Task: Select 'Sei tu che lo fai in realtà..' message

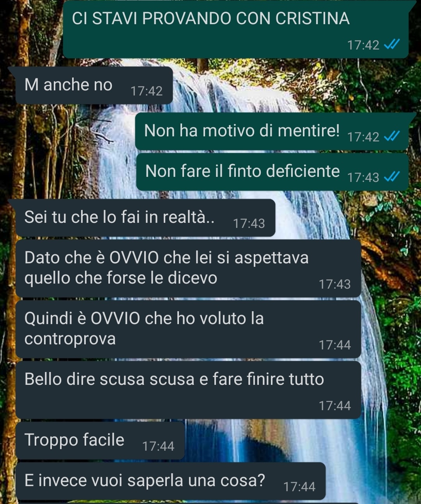Action: point(145,218)
